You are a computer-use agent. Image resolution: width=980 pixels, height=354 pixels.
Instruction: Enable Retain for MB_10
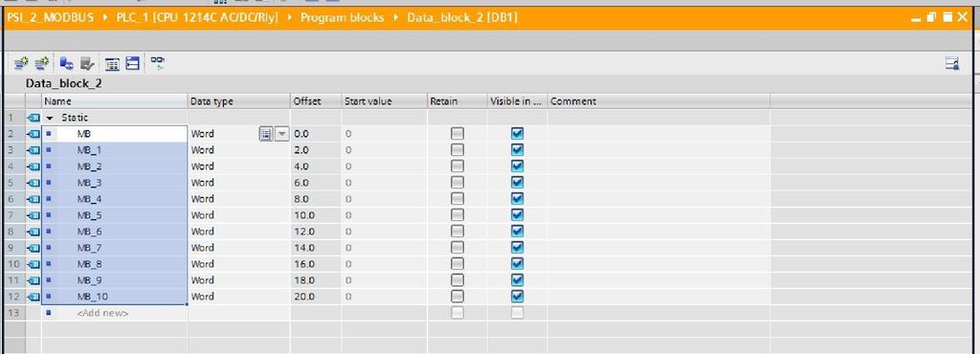click(457, 297)
